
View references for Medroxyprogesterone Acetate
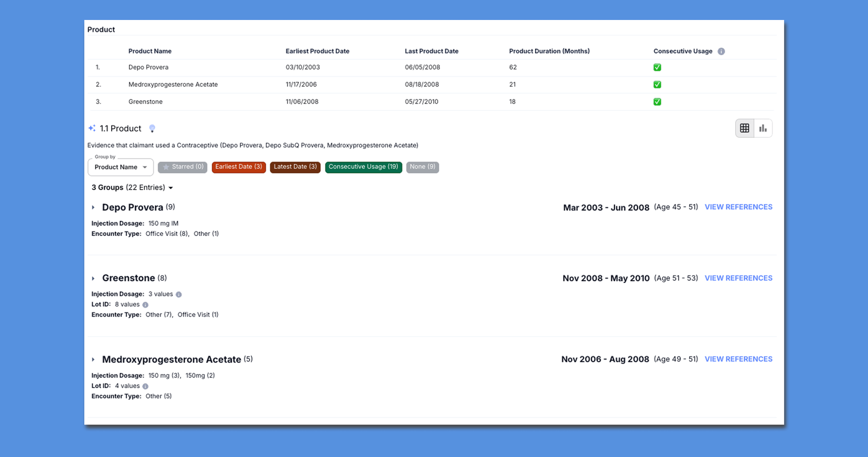pos(738,359)
